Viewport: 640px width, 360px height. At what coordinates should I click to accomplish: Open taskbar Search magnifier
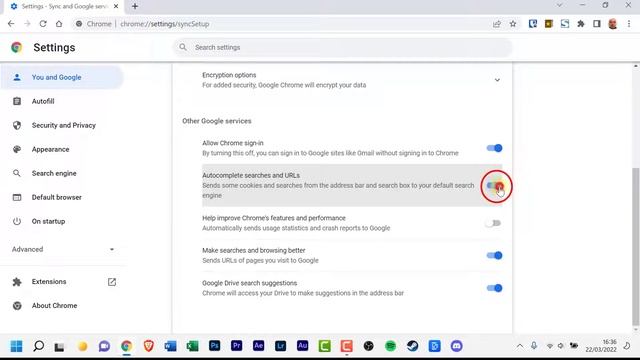(39, 346)
